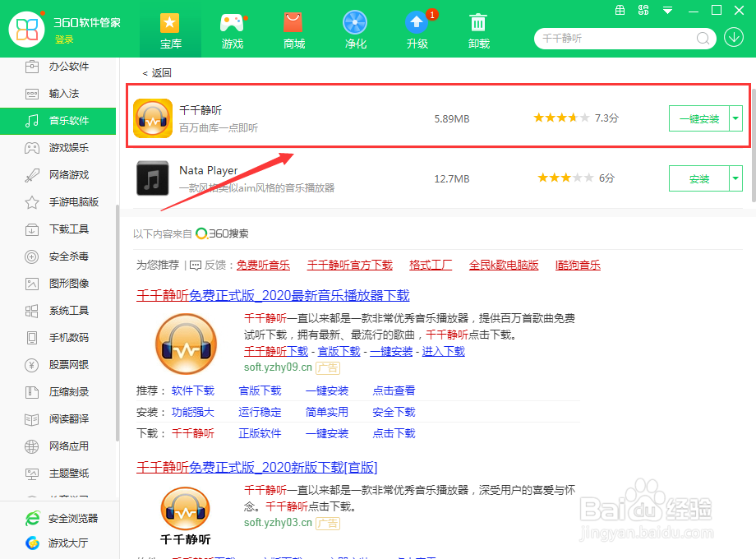This screenshot has height=559, width=756.
Task: Select 手机数码 category
Action: click(58, 338)
